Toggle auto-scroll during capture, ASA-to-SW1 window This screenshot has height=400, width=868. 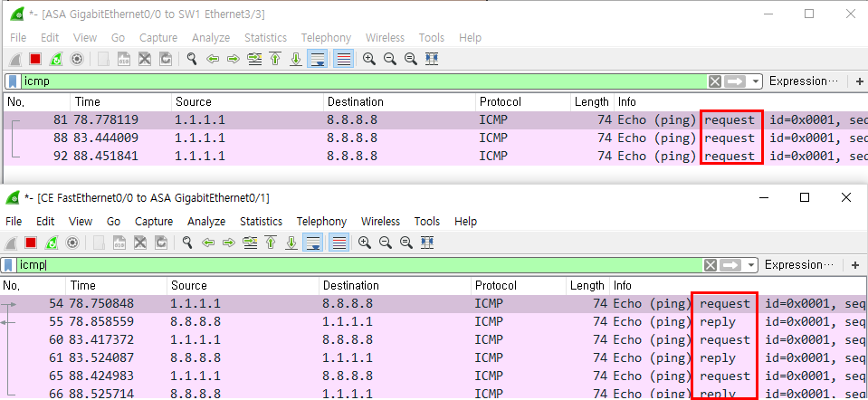coord(318,59)
